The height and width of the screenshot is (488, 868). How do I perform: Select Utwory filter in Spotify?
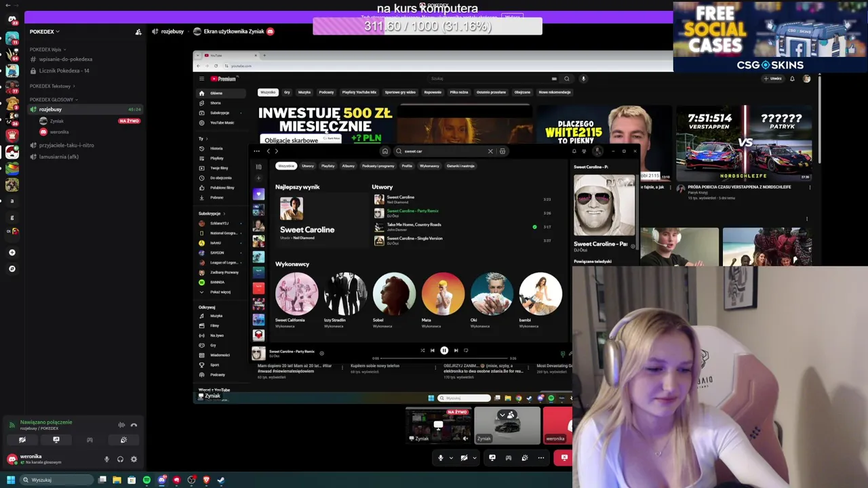[x=308, y=166]
